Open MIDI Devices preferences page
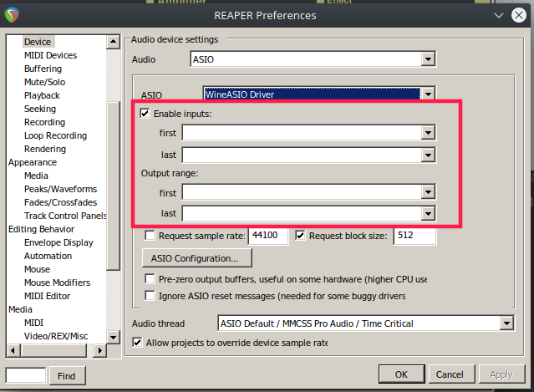 pos(50,55)
